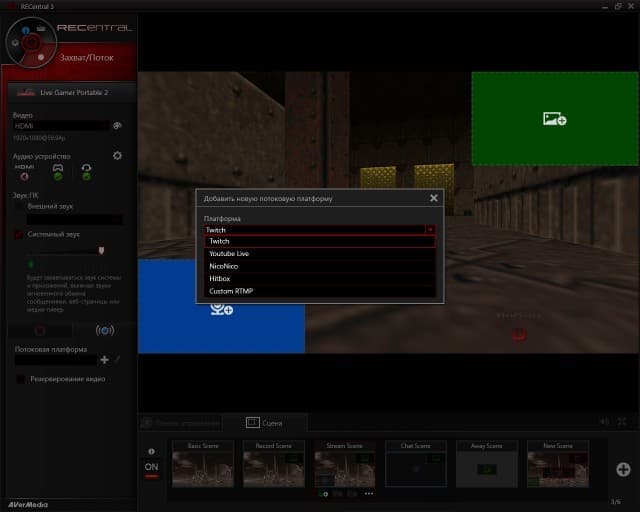Click the central red record mode dial
640x512 pixels.
click(31, 42)
